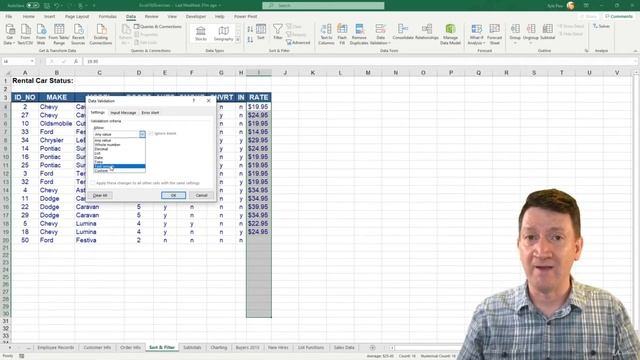Open the Input Message tab
The width and height of the screenshot is (640, 360).
point(123,113)
